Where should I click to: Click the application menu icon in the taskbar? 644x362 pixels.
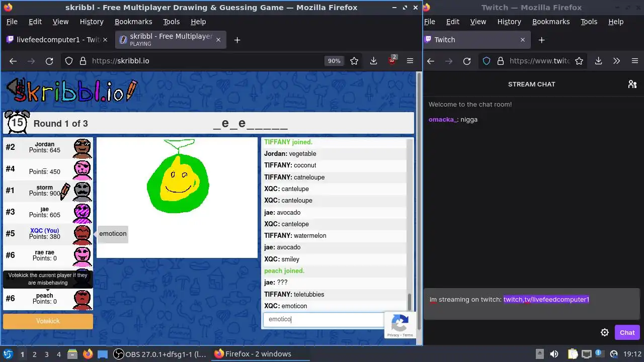click(8, 354)
